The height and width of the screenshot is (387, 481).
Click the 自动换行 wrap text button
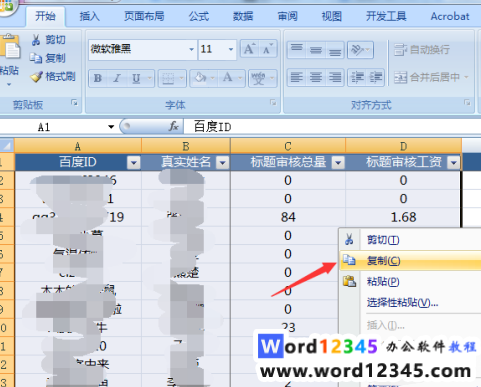click(422, 50)
